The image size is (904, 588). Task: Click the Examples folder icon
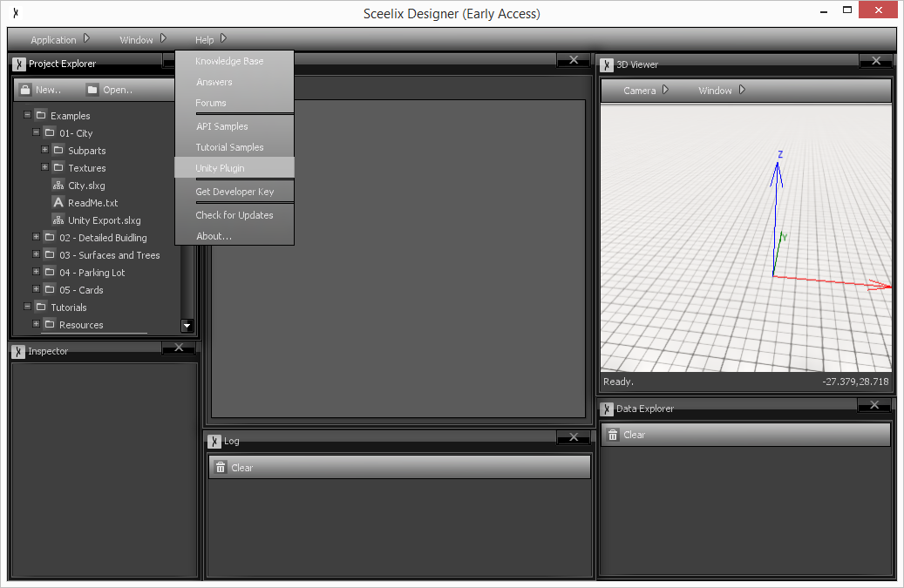(x=41, y=115)
